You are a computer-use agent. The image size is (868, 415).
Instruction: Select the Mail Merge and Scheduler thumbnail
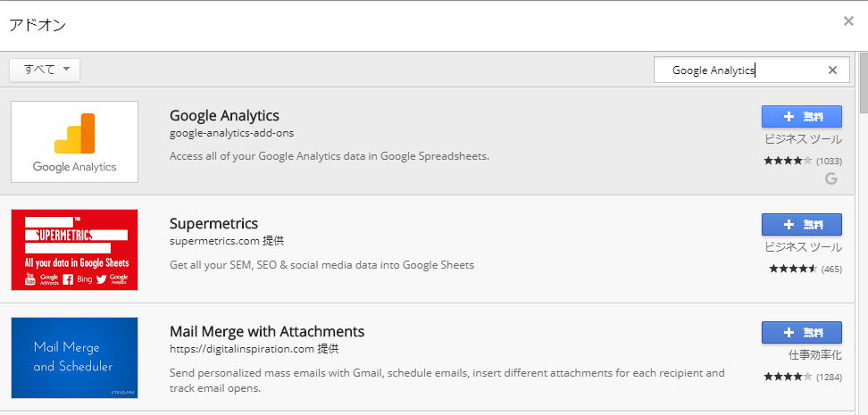(74, 358)
